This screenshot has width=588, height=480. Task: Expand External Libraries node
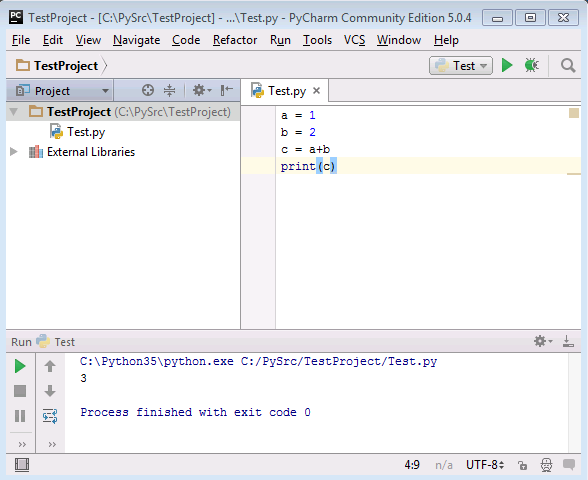click(14, 152)
